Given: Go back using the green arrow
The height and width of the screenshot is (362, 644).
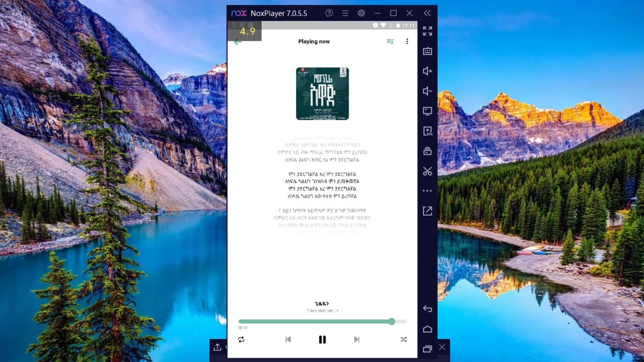Looking at the screenshot, I should (x=237, y=42).
